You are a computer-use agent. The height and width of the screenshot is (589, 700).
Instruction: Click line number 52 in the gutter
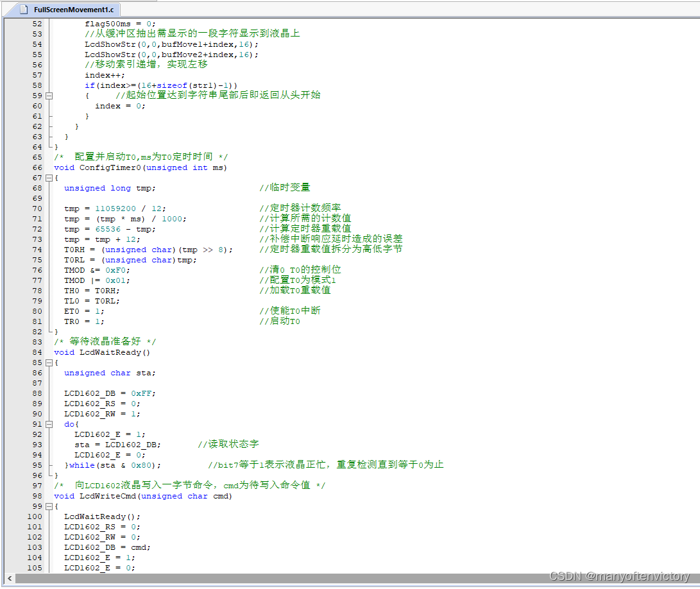(37, 24)
